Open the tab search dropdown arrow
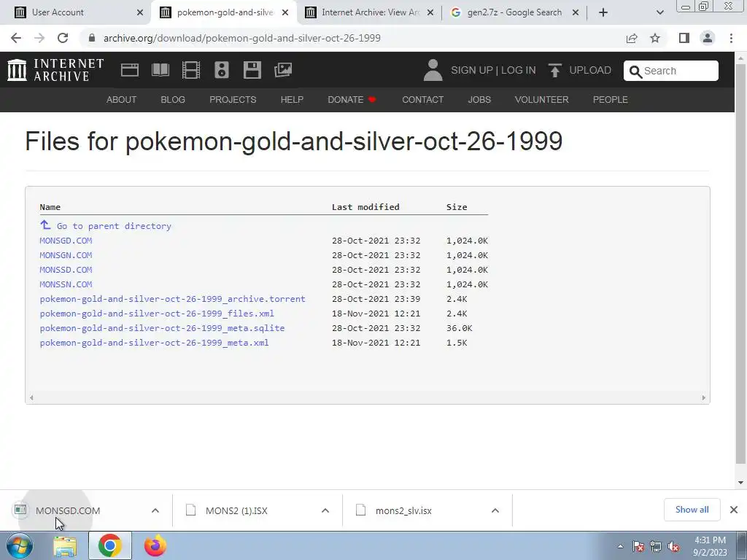This screenshot has width=747, height=560. (659, 12)
